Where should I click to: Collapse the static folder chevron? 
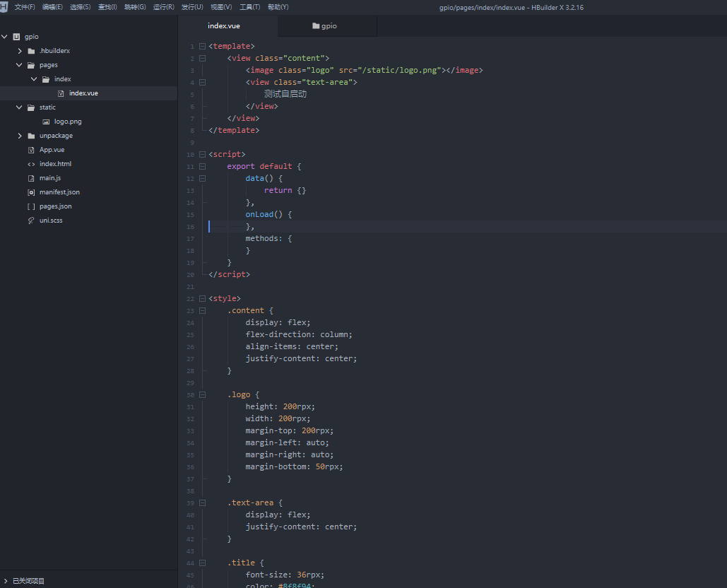[20, 107]
